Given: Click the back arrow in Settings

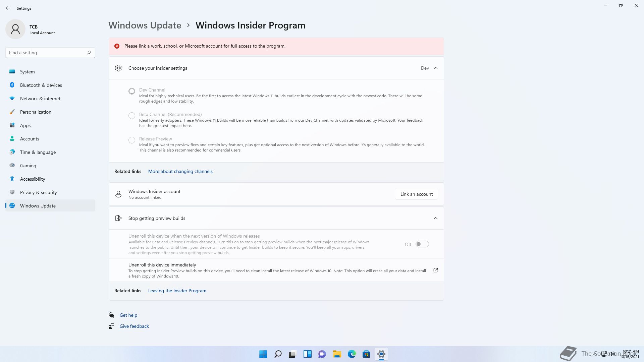Looking at the screenshot, I should [x=8, y=8].
